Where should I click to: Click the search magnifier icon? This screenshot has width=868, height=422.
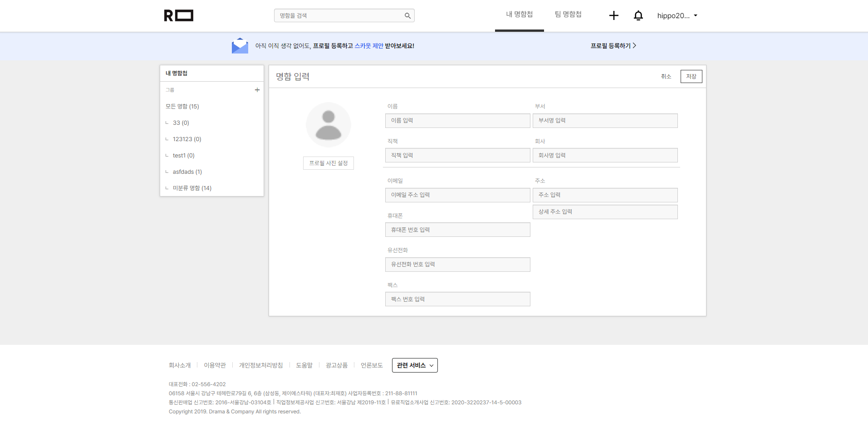click(407, 15)
